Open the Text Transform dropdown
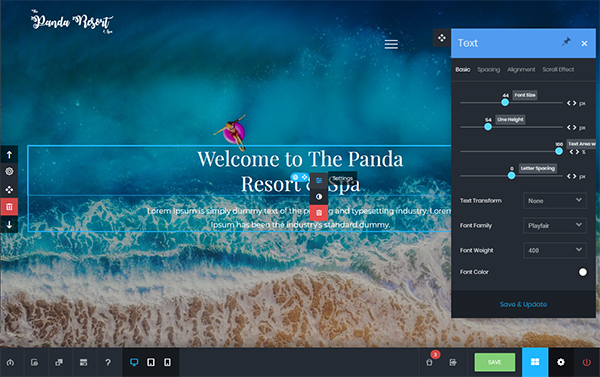The width and height of the screenshot is (600, 377). [x=554, y=201]
